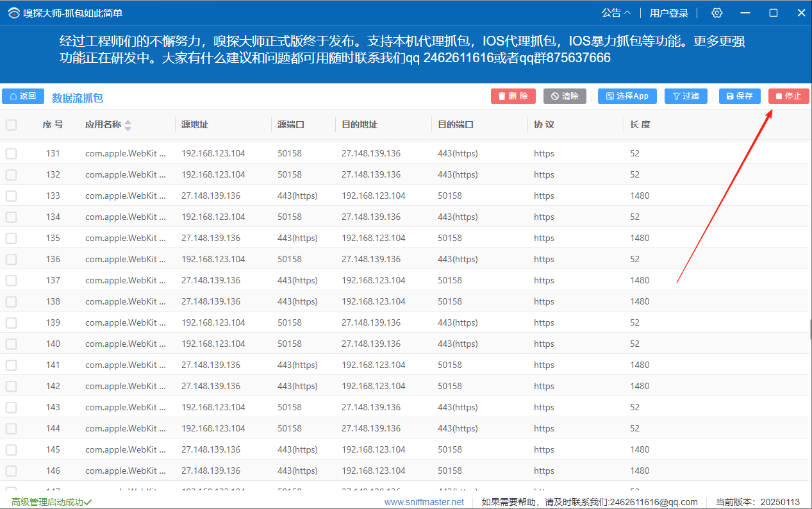Check the checkbox for row 135
Viewport: 812px width, 509px height.
pos(12,238)
